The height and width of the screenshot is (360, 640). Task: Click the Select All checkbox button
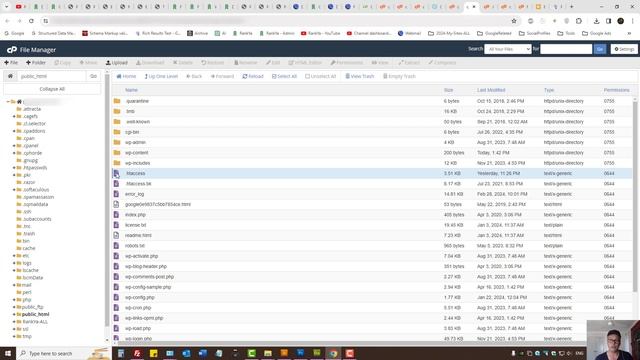tap(284, 76)
